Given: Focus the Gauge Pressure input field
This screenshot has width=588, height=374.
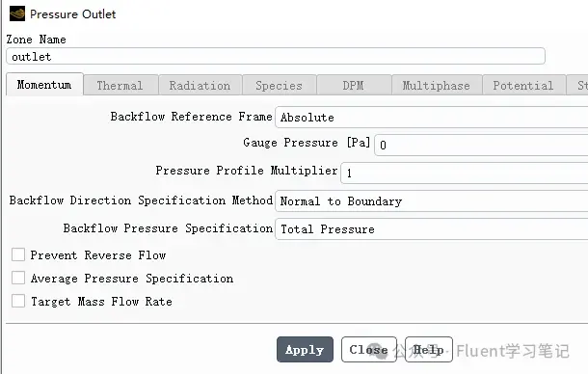Looking at the screenshot, I should click(481, 145).
